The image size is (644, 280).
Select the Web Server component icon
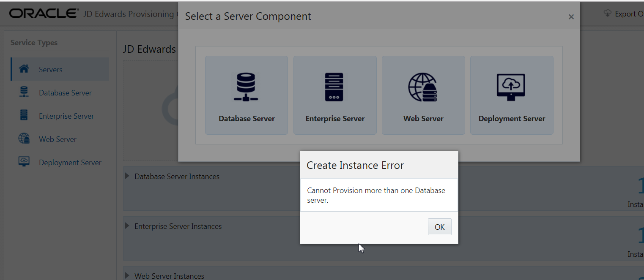click(x=423, y=87)
